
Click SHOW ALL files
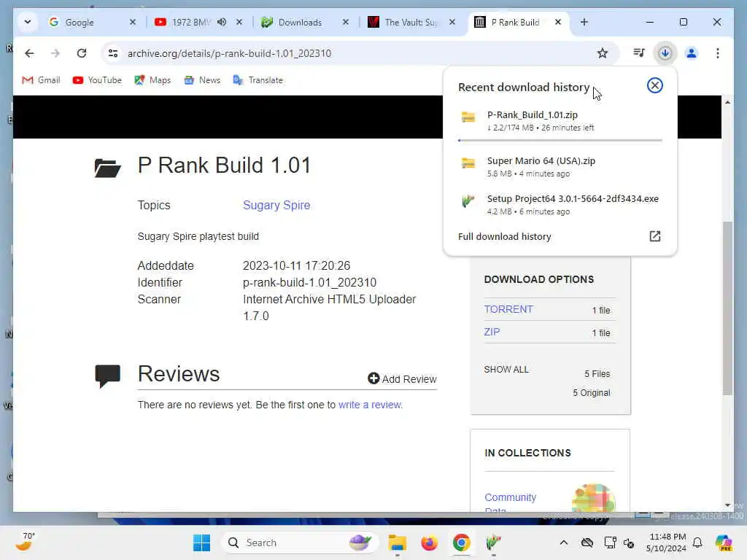[x=506, y=370]
